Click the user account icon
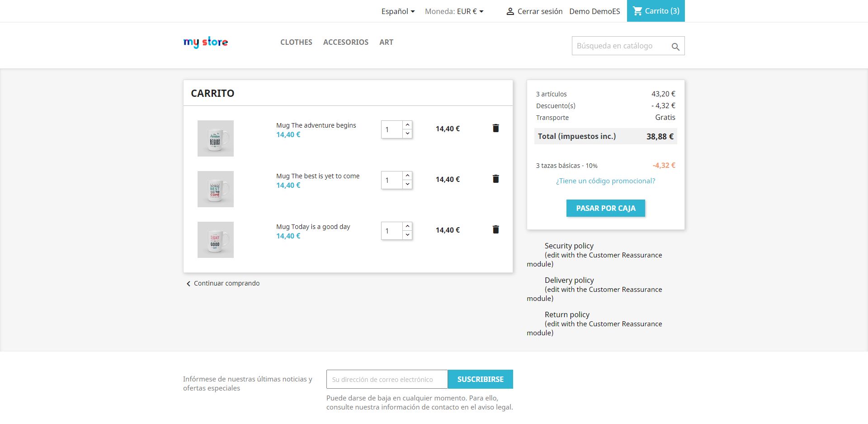Image resolution: width=868 pixels, height=424 pixels. point(510,11)
